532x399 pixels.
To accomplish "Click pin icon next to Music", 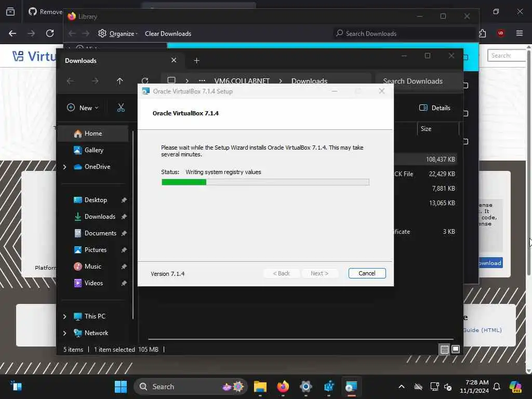I will (x=124, y=267).
